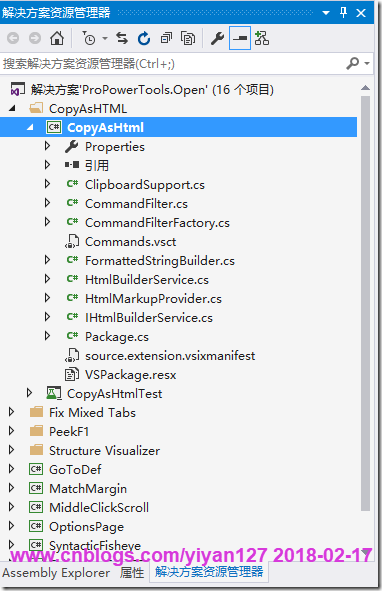The height and width of the screenshot is (591, 382).
Task: Open the pending changes filter clock icon
Action: point(89,38)
